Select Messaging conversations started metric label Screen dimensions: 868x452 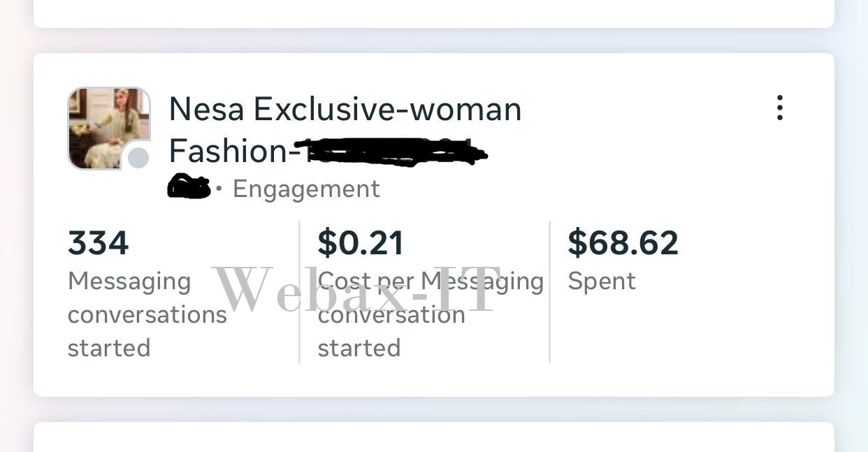[x=147, y=314]
